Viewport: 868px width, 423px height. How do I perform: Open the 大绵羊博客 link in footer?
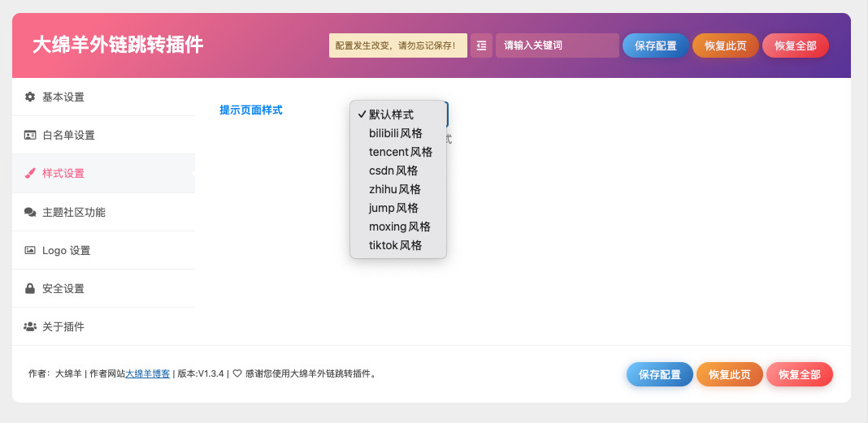coord(148,373)
